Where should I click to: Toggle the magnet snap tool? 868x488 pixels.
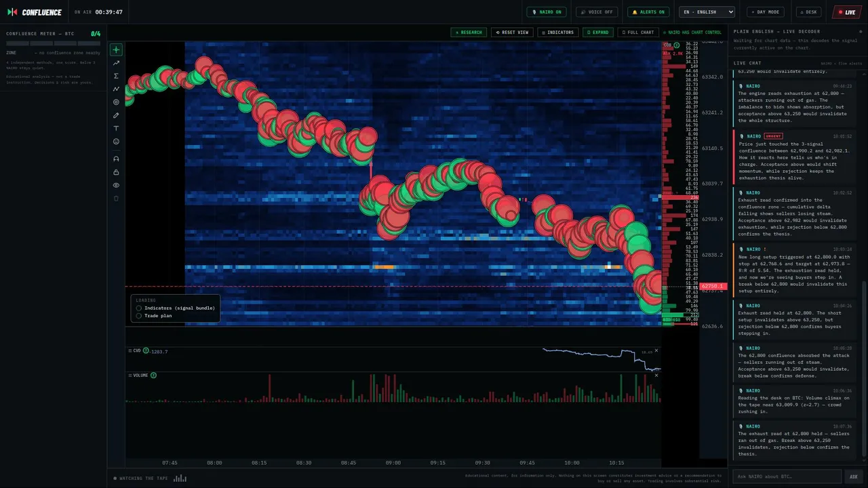point(116,159)
